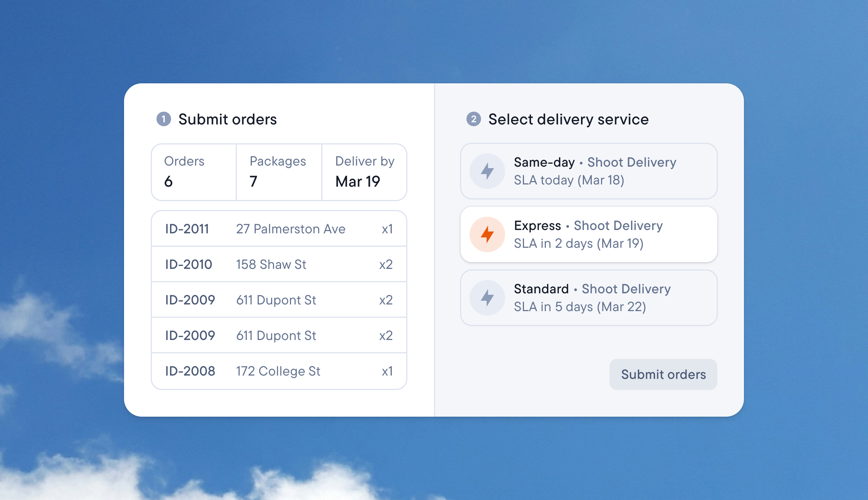Click the x1 quantity for Palmerston Ave

coord(387,229)
